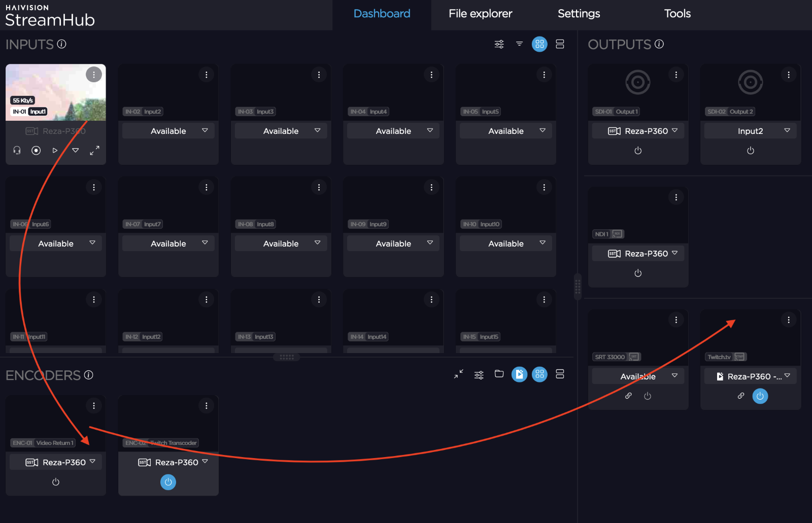This screenshot has width=812, height=523.
Task: Toggle power for SDI-01 Output 1
Action: tap(638, 151)
